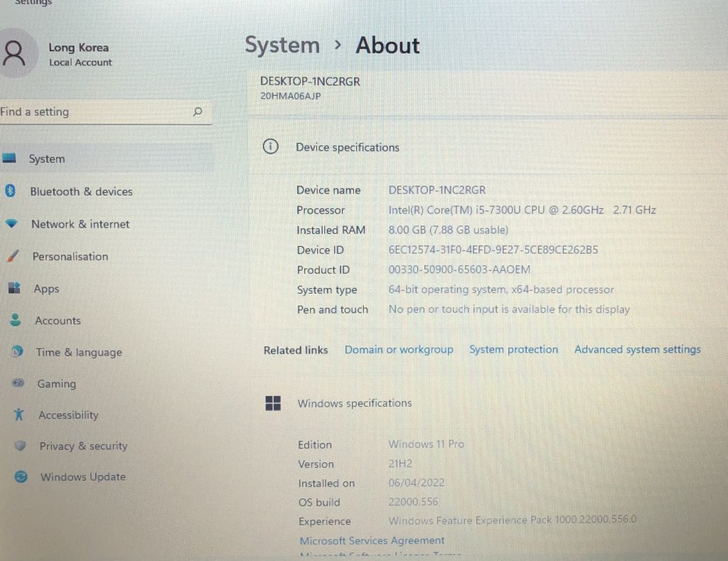Image resolution: width=728 pixels, height=561 pixels.
Task: Click the Windows logo beside Windows specifications
Action: (273, 403)
